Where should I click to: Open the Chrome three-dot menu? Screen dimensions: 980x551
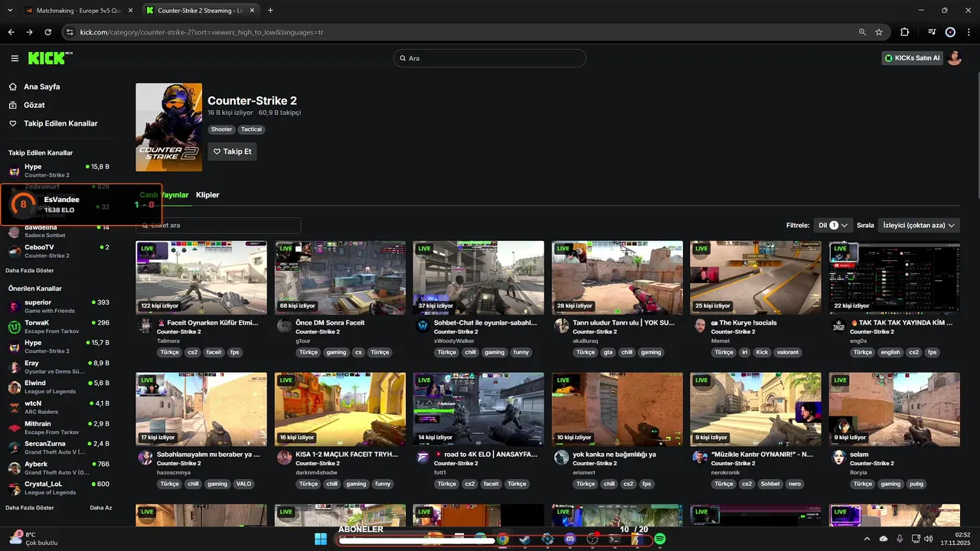969,32
